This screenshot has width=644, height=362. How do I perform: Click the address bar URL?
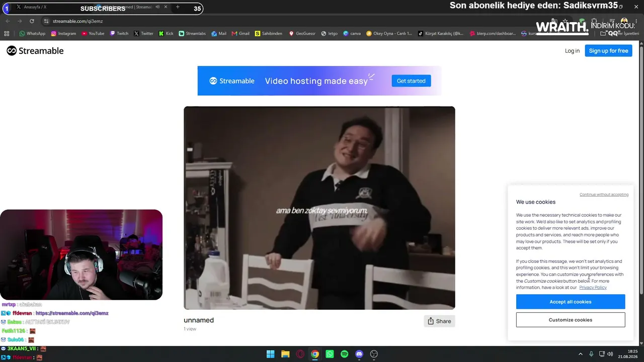(78, 21)
